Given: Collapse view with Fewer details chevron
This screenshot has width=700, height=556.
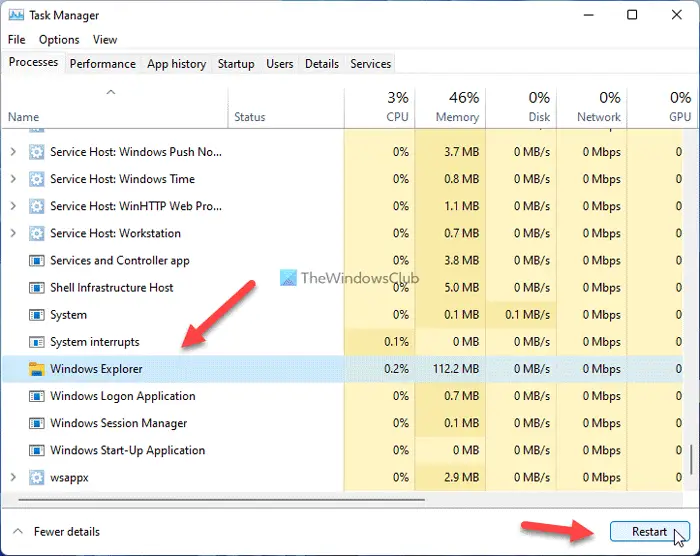Looking at the screenshot, I should [18, 531].
